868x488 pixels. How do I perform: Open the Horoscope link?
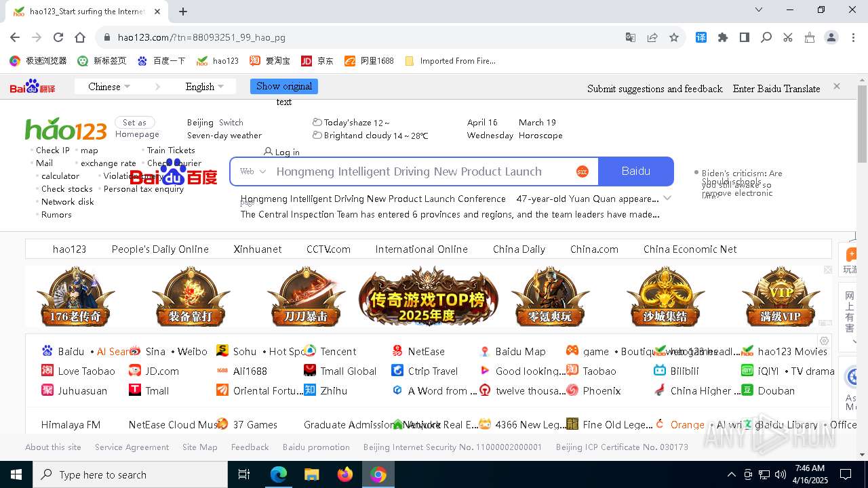(540, 136)
